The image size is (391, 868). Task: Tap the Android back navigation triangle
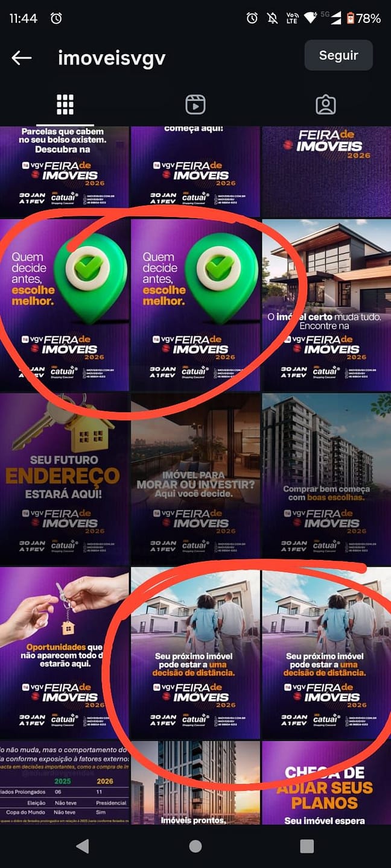click(83, 846)
